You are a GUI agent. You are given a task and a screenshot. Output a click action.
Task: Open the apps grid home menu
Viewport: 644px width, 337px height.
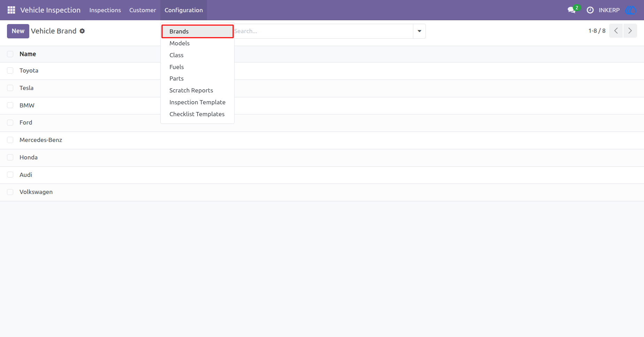tap(11, 10)
